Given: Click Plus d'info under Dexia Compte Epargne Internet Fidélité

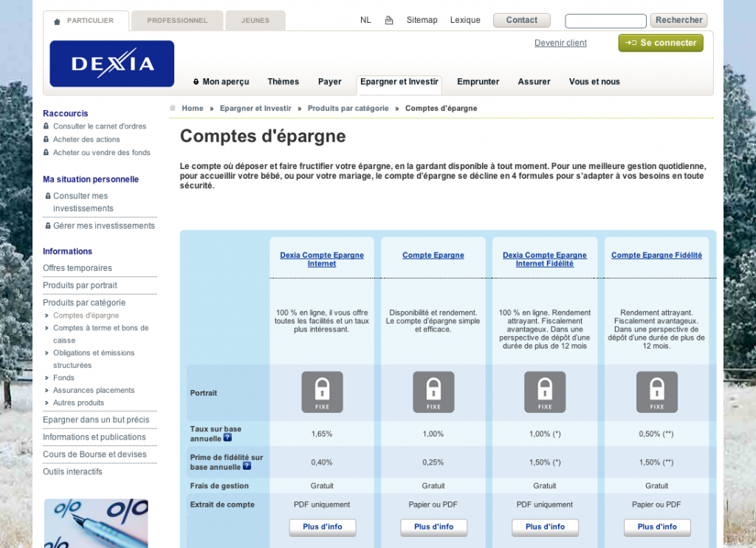Looking at the screenshot, I should pyautogui.click(x=546, y=527).
